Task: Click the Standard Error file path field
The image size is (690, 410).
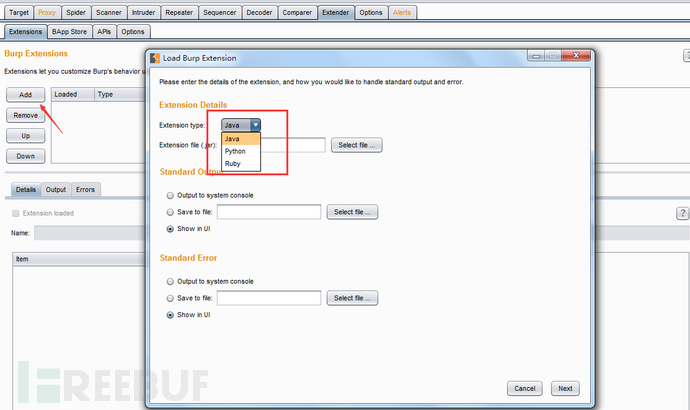Action: tap(269, 298)
